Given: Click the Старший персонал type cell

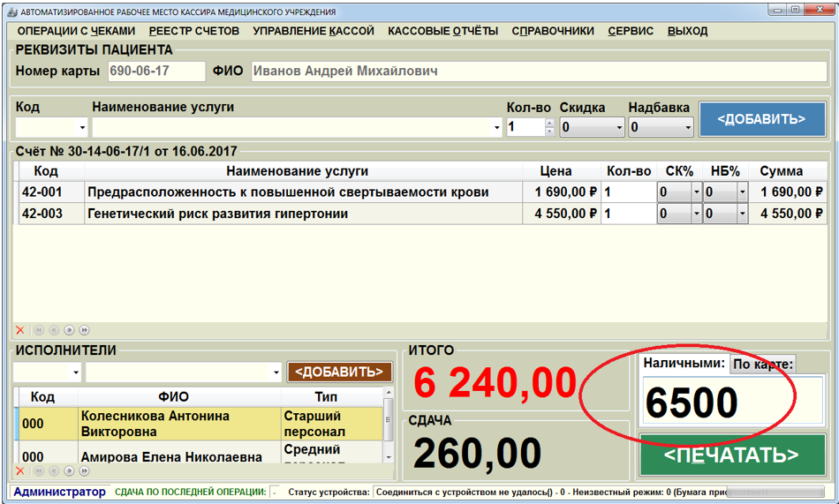Looking at the screenshot, I should tap(332, 424).
